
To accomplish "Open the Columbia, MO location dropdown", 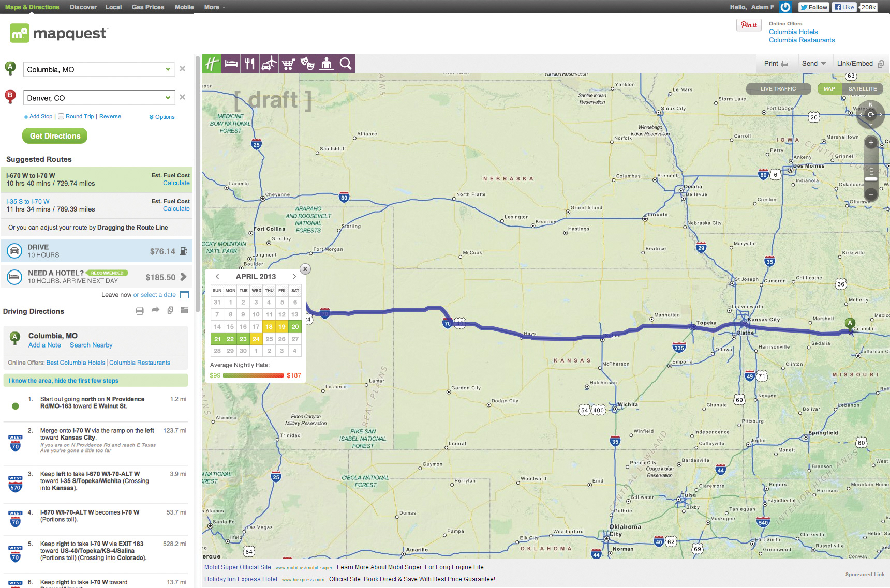I will pyautogui.click(x=168, y=69).
